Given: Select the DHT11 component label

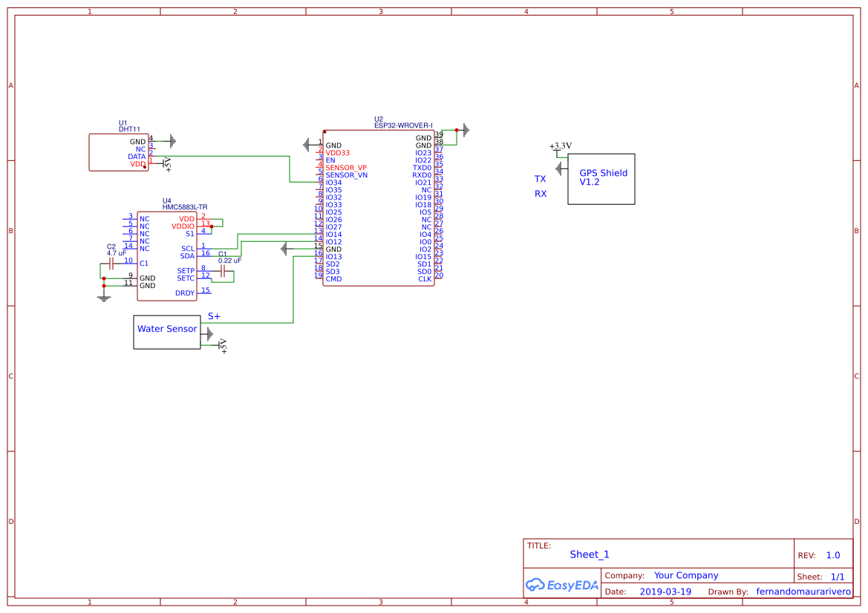Looking at the screenshot, I should [129, 129].
